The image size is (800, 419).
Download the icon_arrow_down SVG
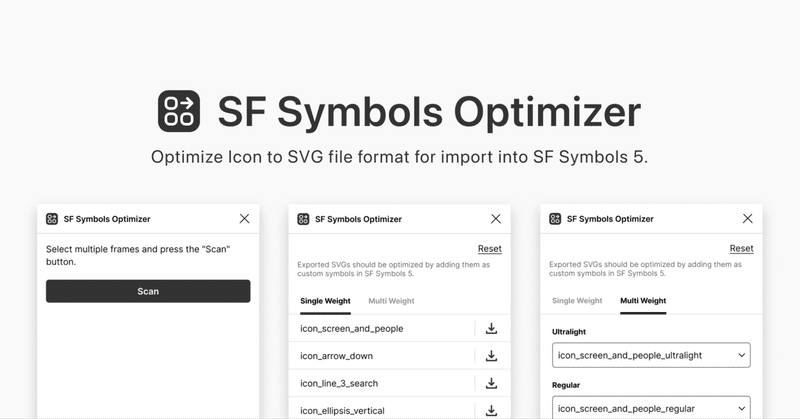491,356
